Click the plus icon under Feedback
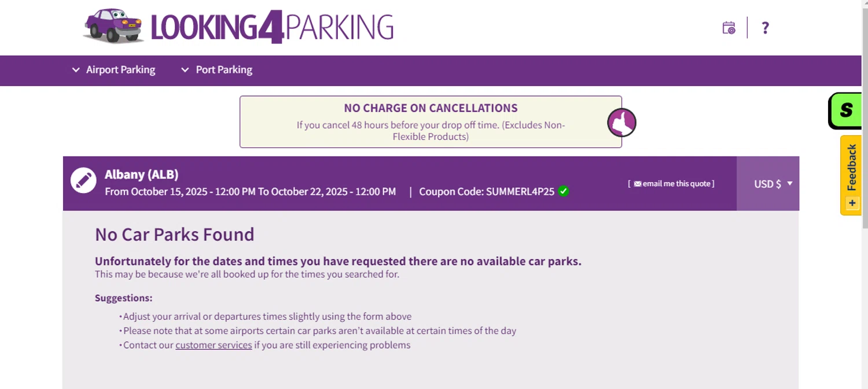Screen dimensions: 868x389 pos(852,203)
